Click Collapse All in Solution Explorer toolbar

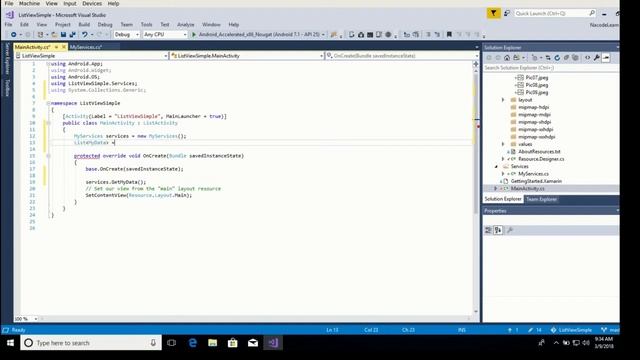point(566,58)
